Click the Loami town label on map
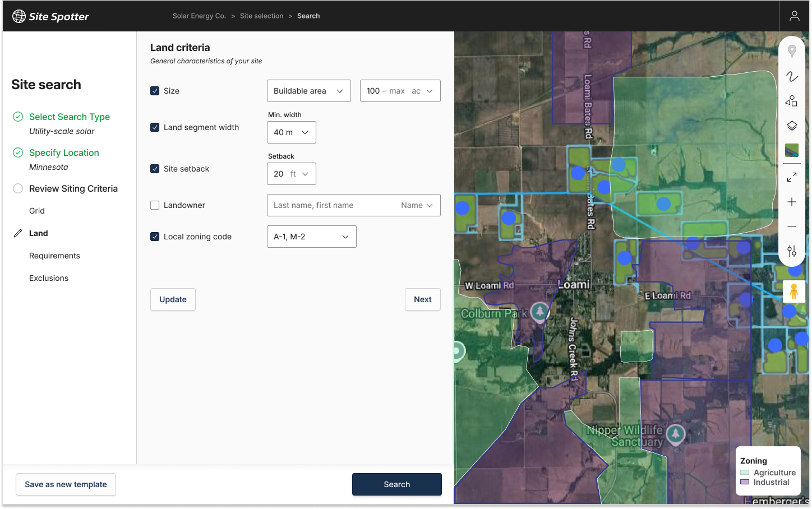The width and height of the screenshot is (812, 509). click(574, 285)
